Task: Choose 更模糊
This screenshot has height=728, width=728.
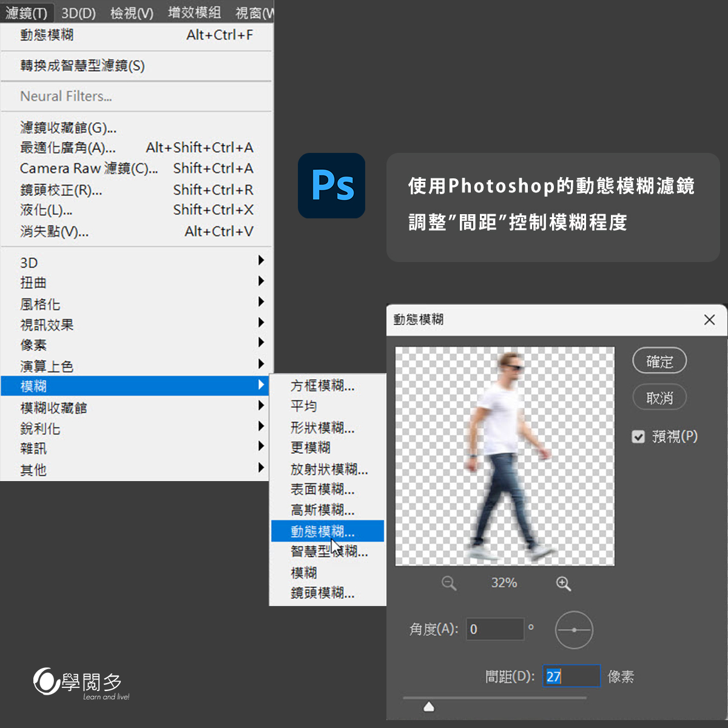Action: [328, 448]
